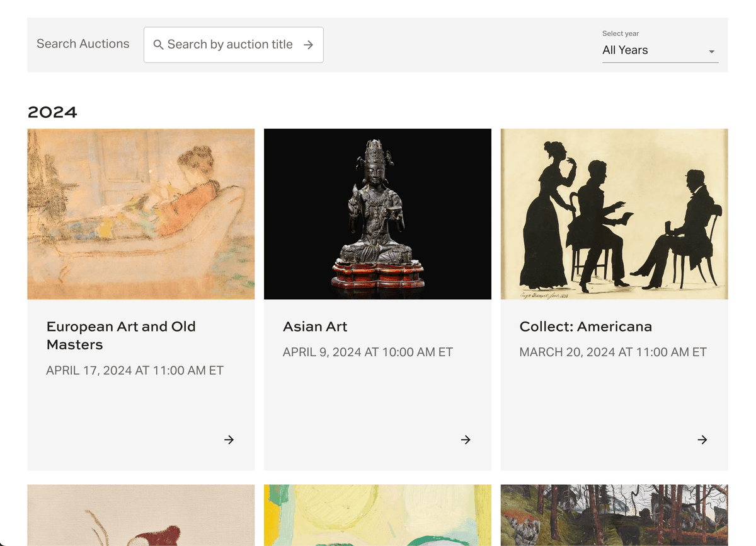Open the Asian Art auction title

pos(315,327)
